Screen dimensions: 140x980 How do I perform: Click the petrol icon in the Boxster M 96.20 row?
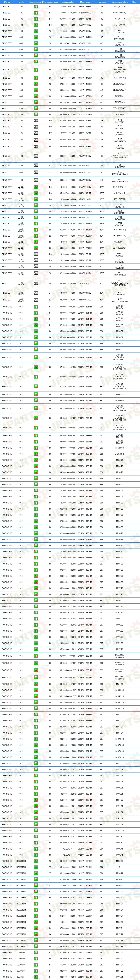click(x=36, y=861)
